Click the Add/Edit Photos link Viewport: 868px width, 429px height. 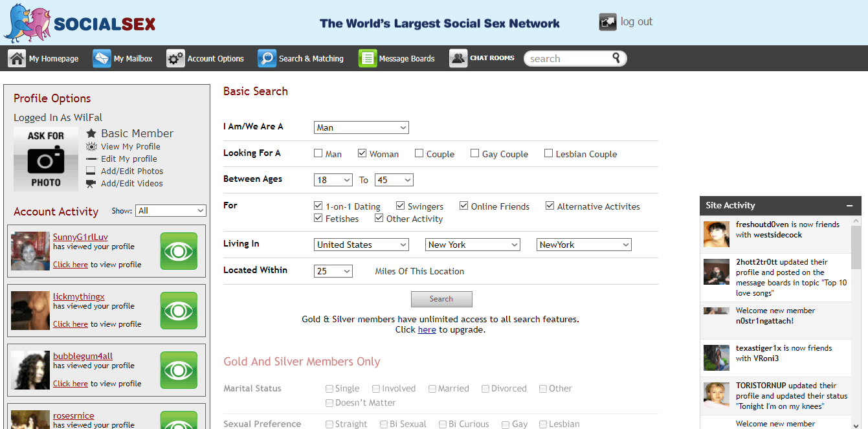pos(132,171)
